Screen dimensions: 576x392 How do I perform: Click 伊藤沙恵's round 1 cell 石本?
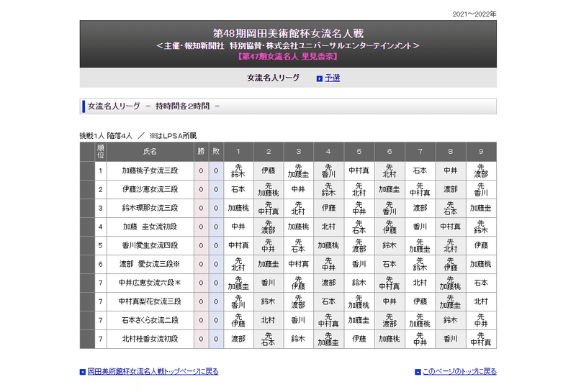[x=238, y=189]
